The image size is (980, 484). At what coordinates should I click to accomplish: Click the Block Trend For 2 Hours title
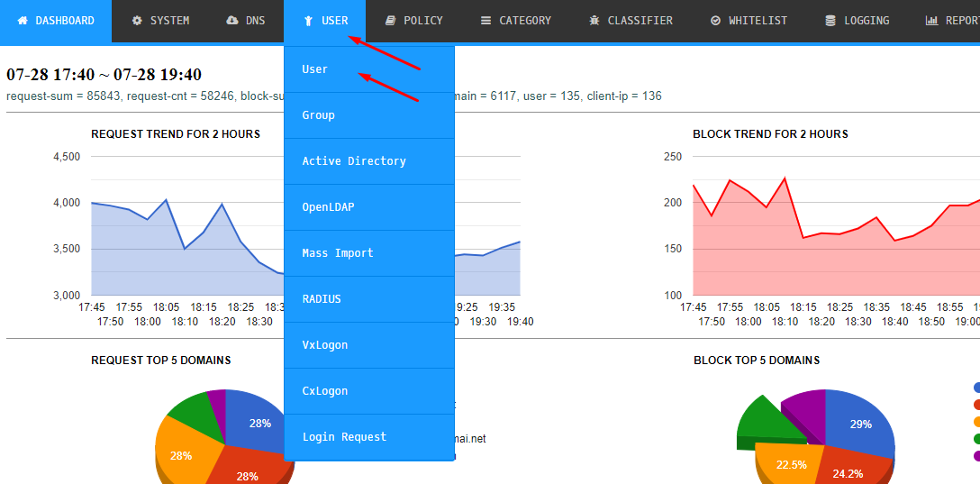pos(770,134)
